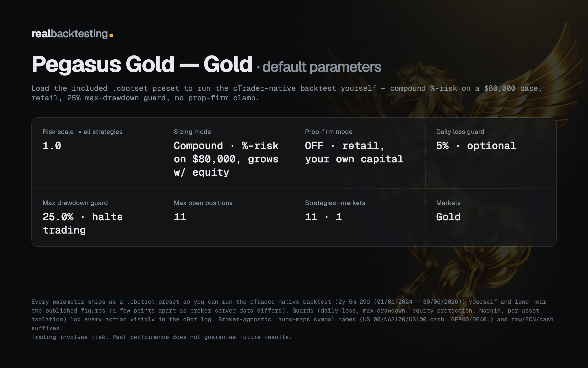Screen dimensions: 588x368
Task: Click the 'Load the included .cbotset preset' description
Action: (287, 93)
